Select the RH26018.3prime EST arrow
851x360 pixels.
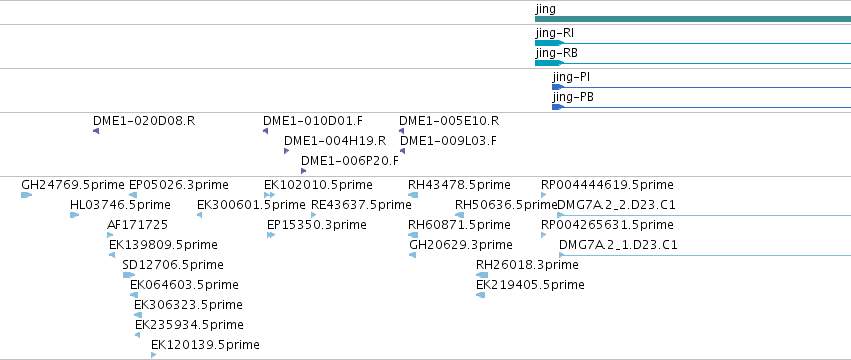click(x=482, y=275)
